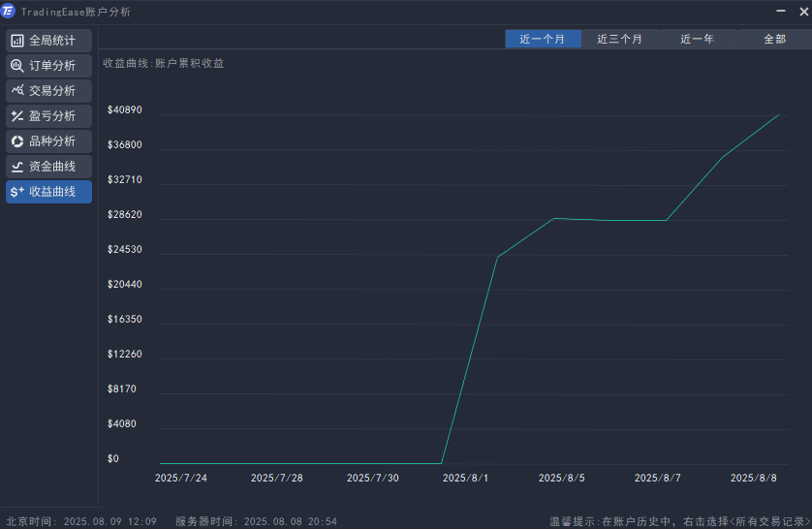Select the 近三个月 time range tab
The image size is (812, 529).
point(620,40)
